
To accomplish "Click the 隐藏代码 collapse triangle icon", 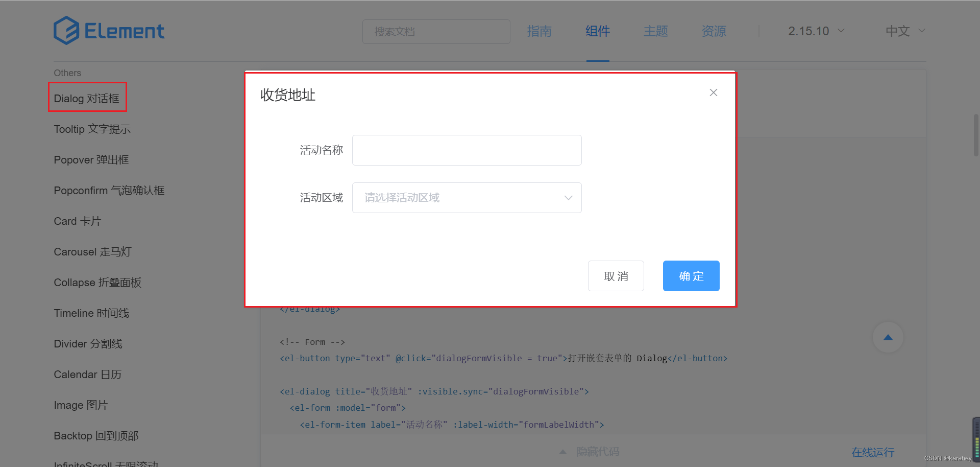I will pos(562,452).
